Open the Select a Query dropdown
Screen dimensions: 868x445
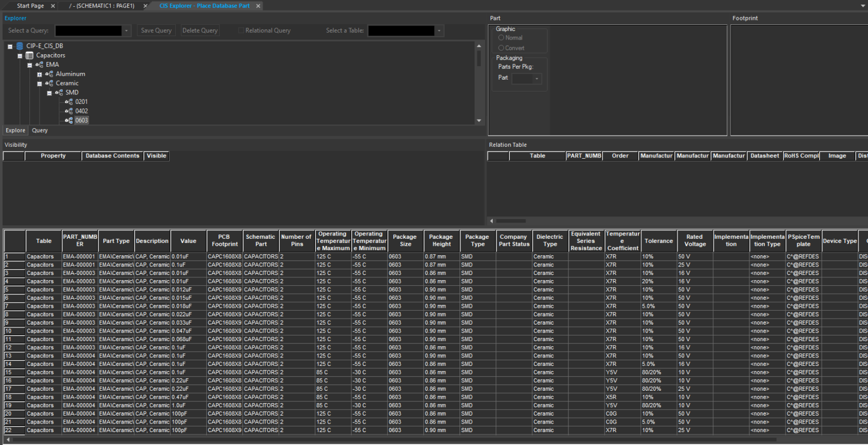point(127,30)
